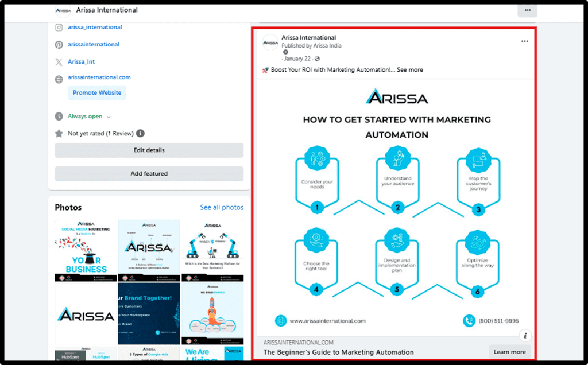Screen dimensions: 588x365
Task: Click the Edit details button
Action: click(149, 150)
